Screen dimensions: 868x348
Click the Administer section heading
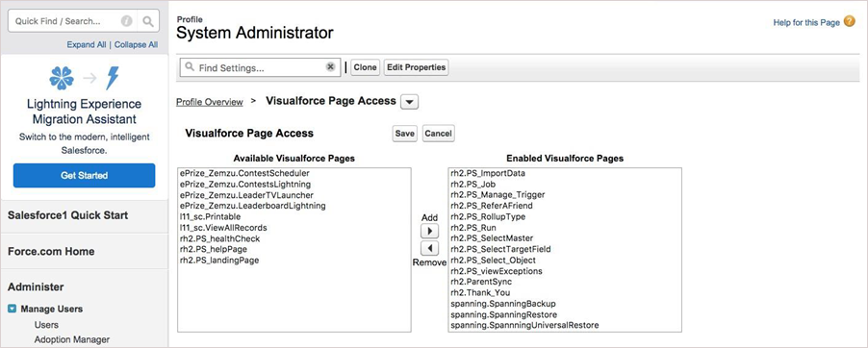point(36,287)
